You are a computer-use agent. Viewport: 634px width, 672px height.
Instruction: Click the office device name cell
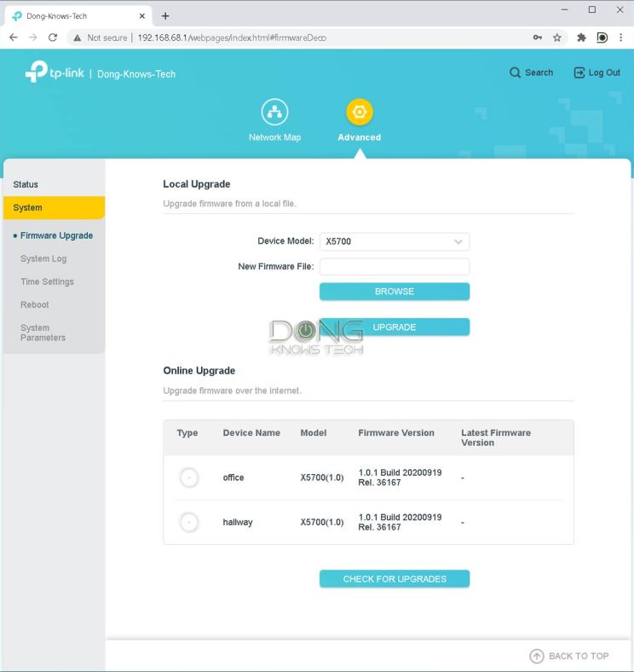coord(233,478)
